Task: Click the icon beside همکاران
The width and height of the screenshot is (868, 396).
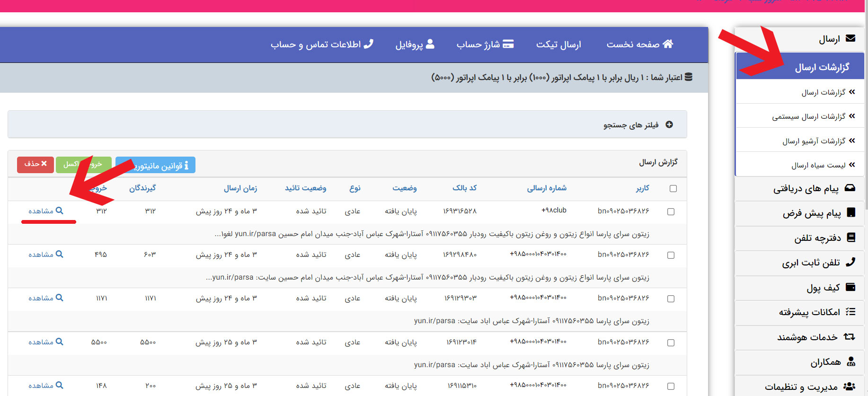Action: (851, 361)
